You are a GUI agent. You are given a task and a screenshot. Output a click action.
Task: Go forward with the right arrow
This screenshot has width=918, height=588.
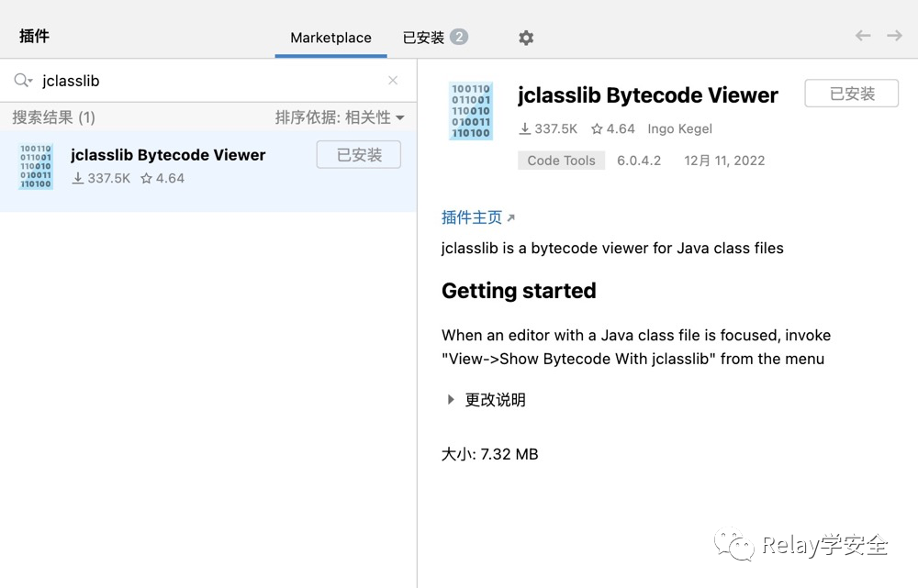tap(894, 36)
